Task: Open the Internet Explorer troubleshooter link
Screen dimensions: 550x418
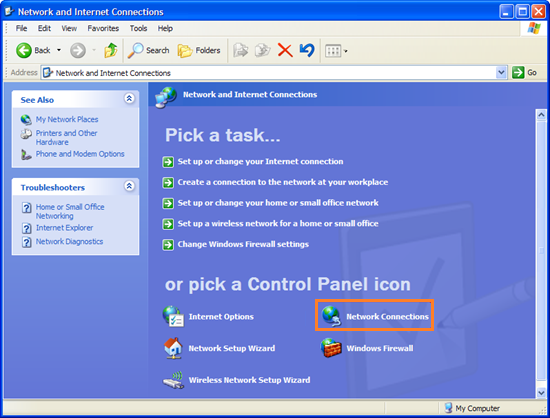Action: click(x=65, y=228)
